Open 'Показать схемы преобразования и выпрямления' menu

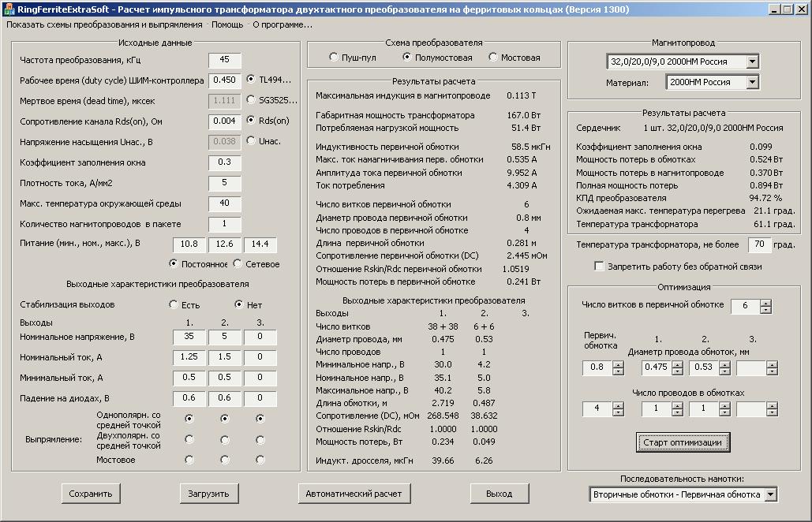(x=104, y=24)
